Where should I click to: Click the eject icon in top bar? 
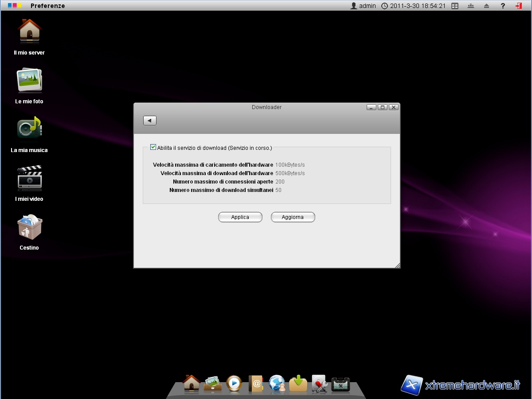pyautogui.click(x=487, y=6)
